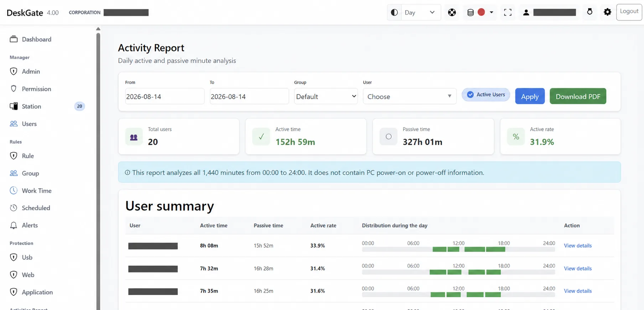
Task: Click the DeskGate logo text
Action: tap(25, 12)
